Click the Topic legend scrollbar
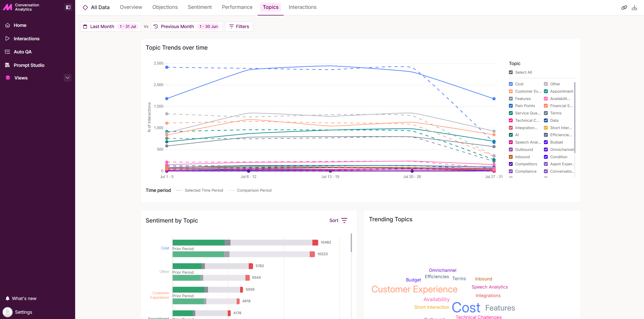The image size is (644, 319). coord(575,118)
